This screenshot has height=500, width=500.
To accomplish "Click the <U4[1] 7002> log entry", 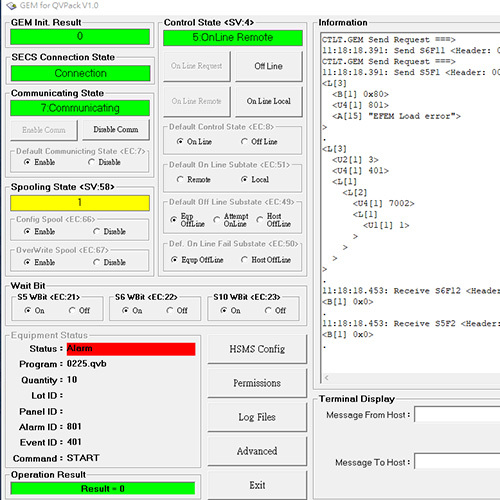I will [x=384, y=203].
